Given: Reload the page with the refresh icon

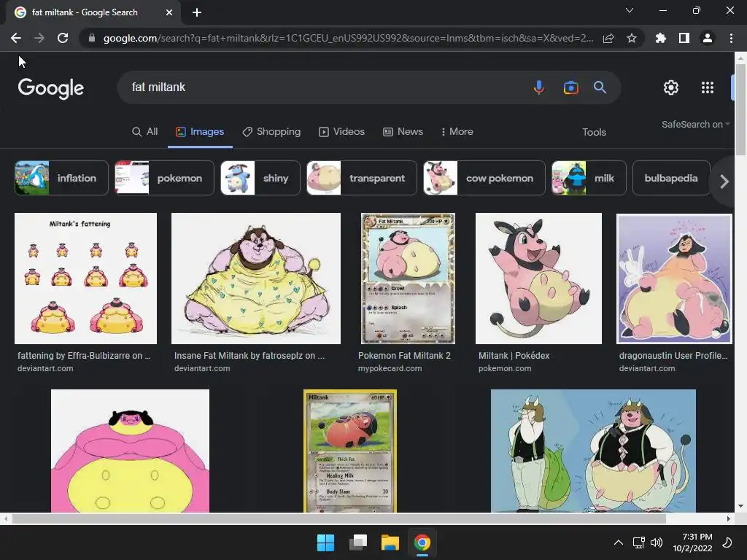Looking at the screenshot, I should tap(63, 38).
